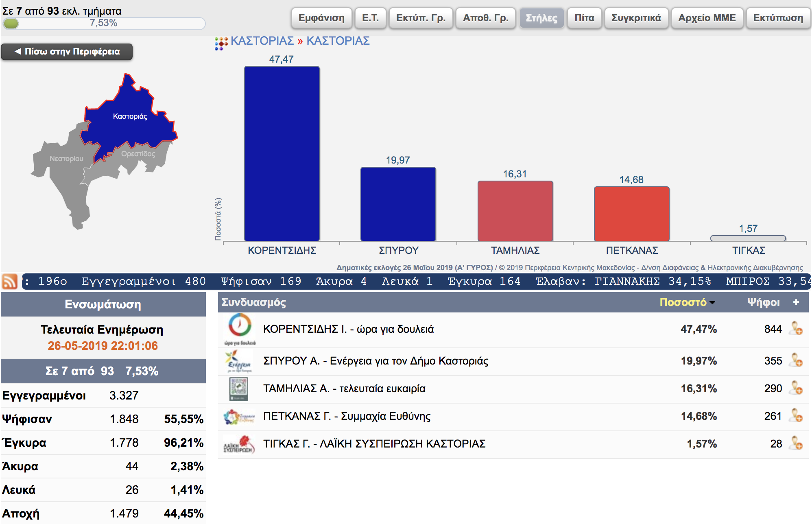Open candidates icon for ΤΙΓΚΑΣ row
Screen dimensions: 812x524
coord(795,443)
